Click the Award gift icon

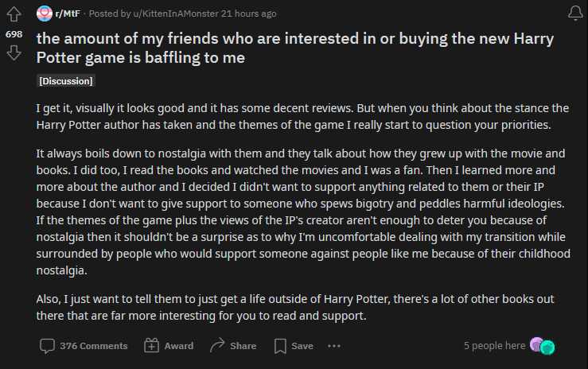[x=151, y=346]
